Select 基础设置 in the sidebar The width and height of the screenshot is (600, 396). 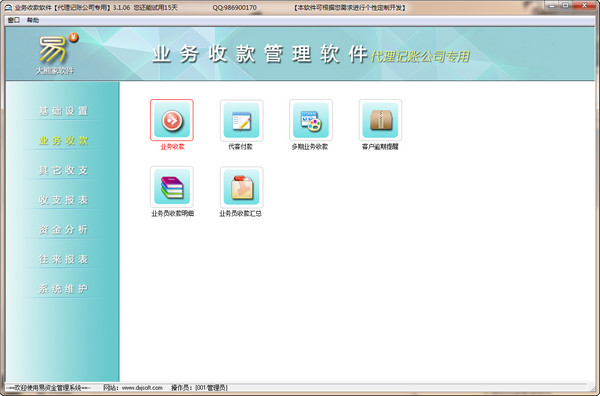tap(64, 111)
